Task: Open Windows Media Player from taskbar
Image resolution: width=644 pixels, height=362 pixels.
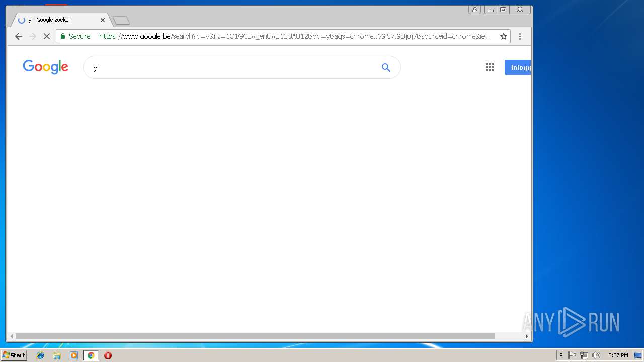Action: [74, 355]
